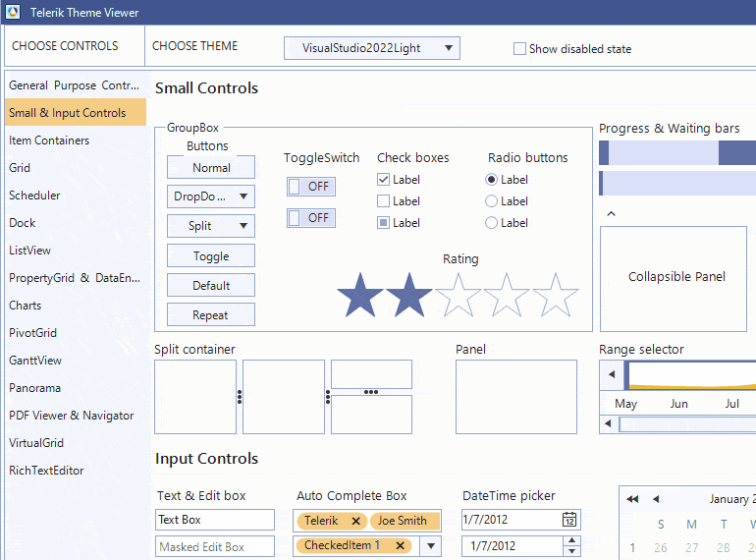Select the second Label radio button
Image resolution: width=756 pixels, height=560 pixels.
pos(491,201)
